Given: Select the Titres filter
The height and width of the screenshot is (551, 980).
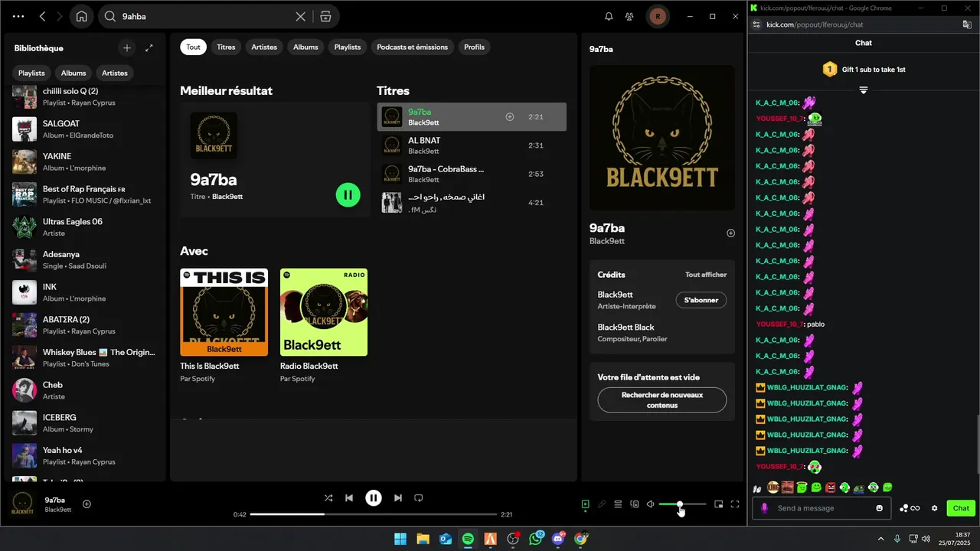Looking at the screenshot, I should coord(226,47).
